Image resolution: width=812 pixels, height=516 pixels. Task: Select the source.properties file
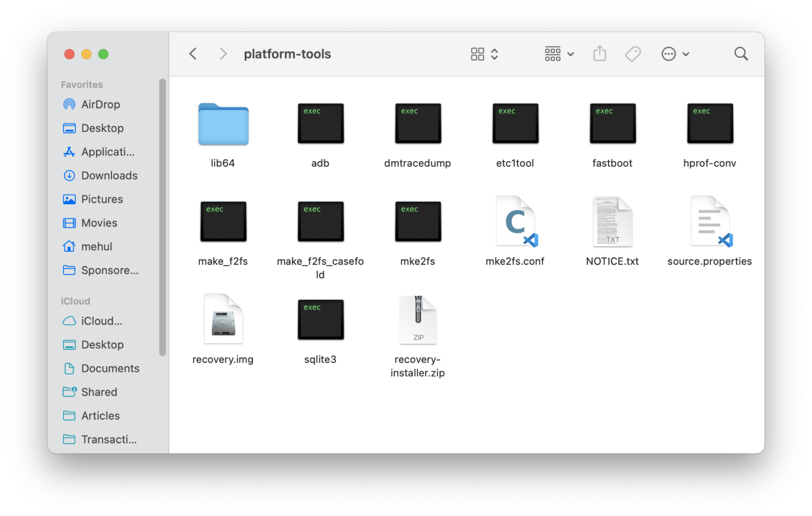pyautogui.click(x=709, y=222)
